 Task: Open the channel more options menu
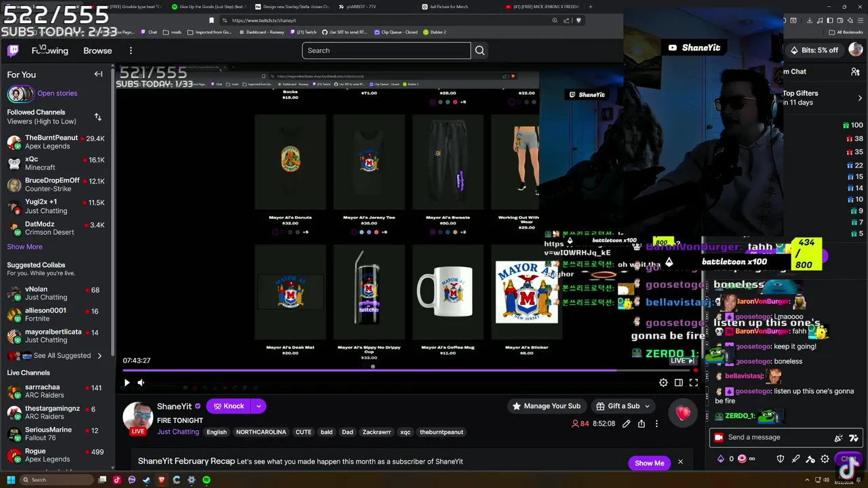(x=656, y=424)
